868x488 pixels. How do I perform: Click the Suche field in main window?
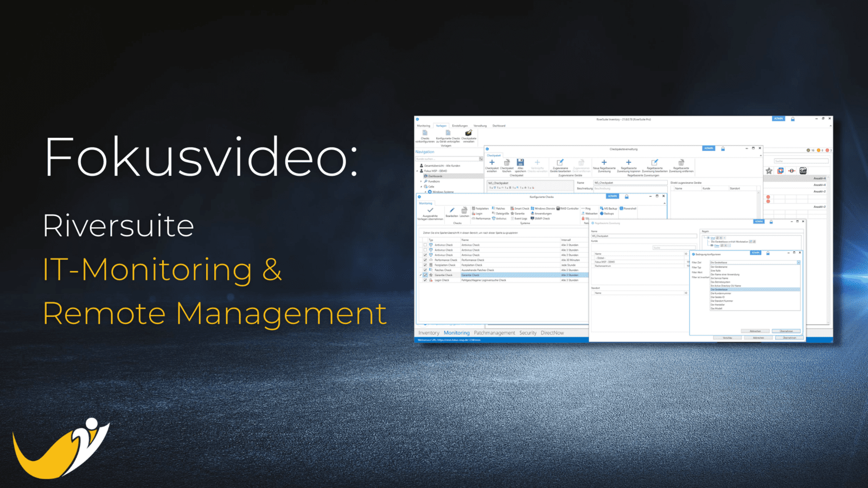(x=801, y=161)
